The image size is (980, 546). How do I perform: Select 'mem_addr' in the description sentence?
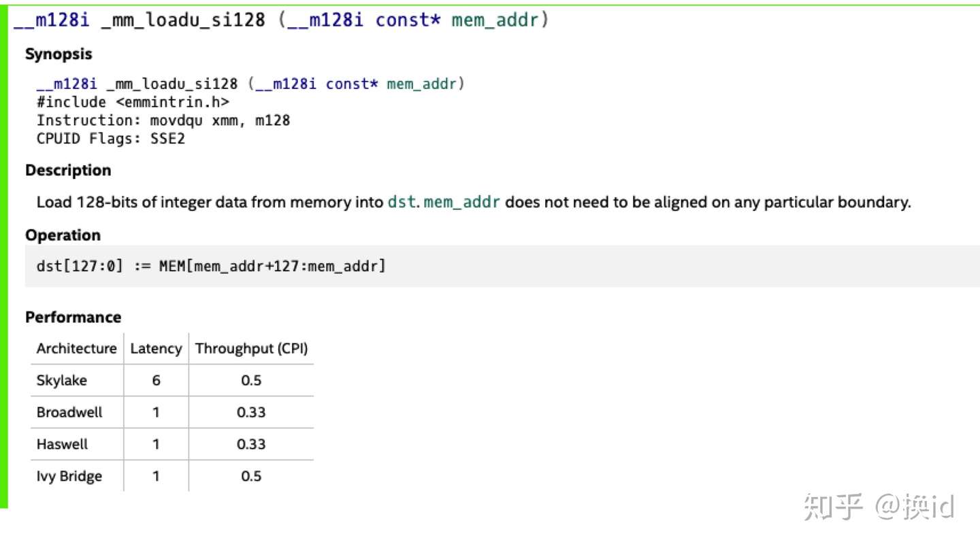click(x=462, y=202)
